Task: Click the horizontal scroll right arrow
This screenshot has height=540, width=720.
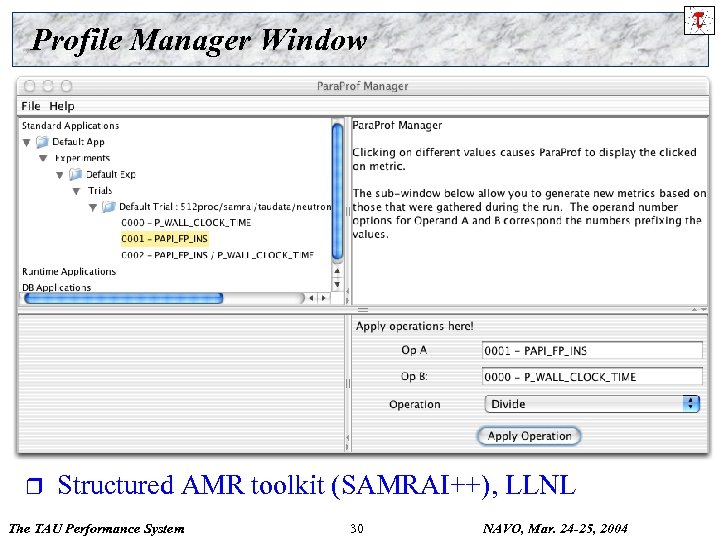Action: point(324,298)
